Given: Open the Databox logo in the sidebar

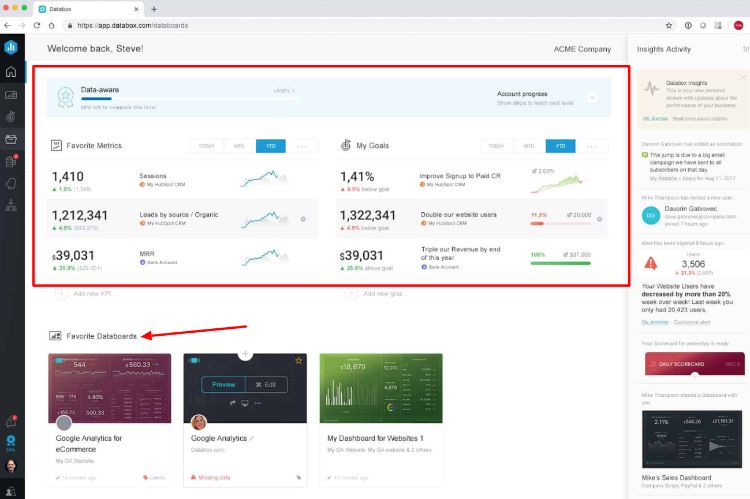Looking at the screenshot, I should click(x=11, y=47).
